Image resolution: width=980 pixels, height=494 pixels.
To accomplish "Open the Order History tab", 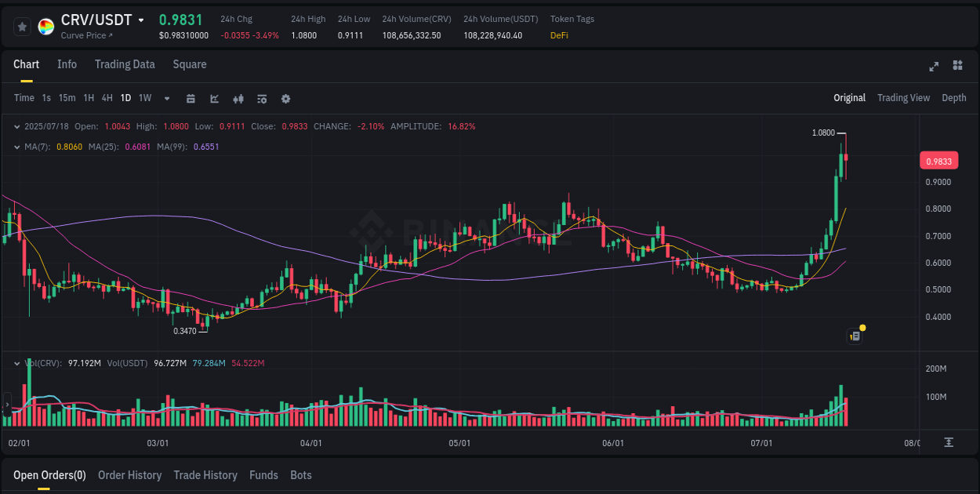I will [x=129, y=475].
